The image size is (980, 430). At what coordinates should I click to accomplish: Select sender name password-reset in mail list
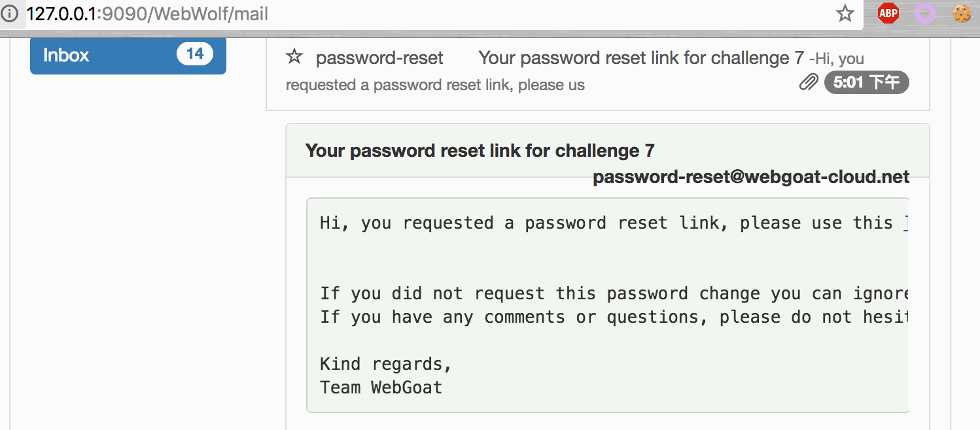tap(379, 58)
